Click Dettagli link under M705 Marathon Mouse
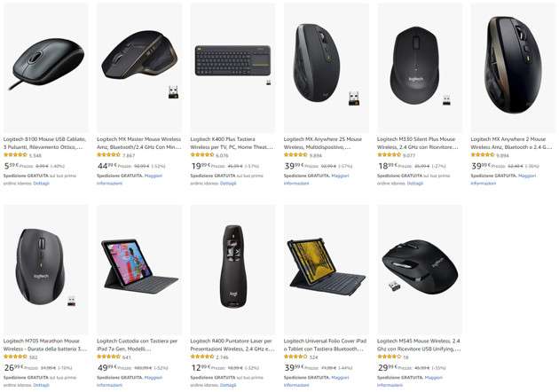Viewport: 559px width, 392px height. pos(42,385)
